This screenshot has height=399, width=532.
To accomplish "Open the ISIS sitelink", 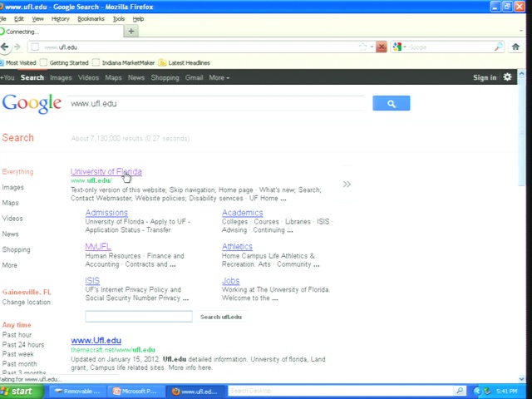I will pyautogui.click(x=92, y=281).
